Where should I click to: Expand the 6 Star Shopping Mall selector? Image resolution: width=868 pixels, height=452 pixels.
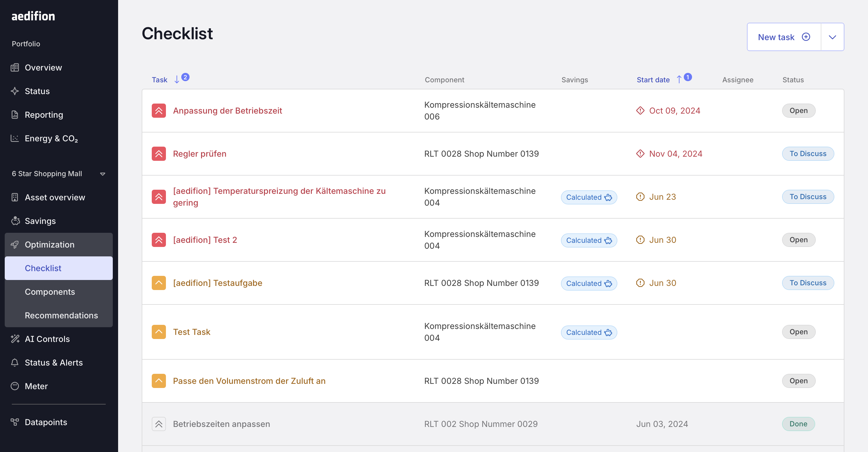[x=102, y=174]
